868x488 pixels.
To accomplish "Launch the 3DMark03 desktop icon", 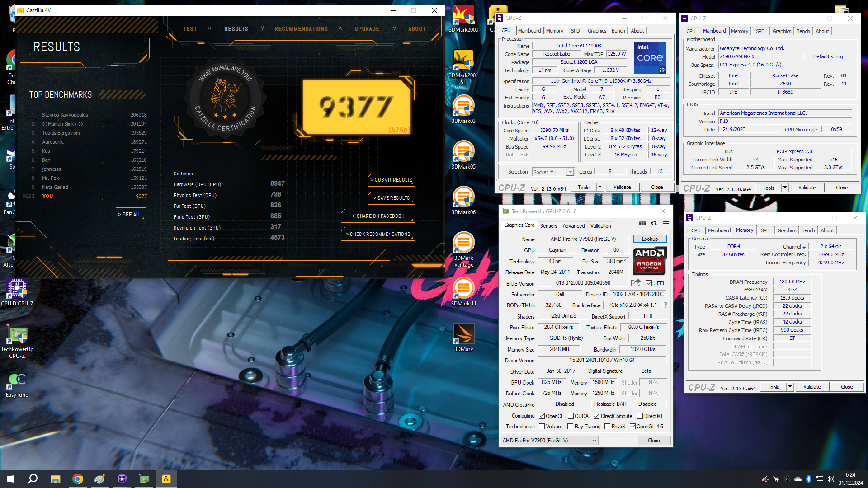I will pyautogui.click(x=463, y=109).
